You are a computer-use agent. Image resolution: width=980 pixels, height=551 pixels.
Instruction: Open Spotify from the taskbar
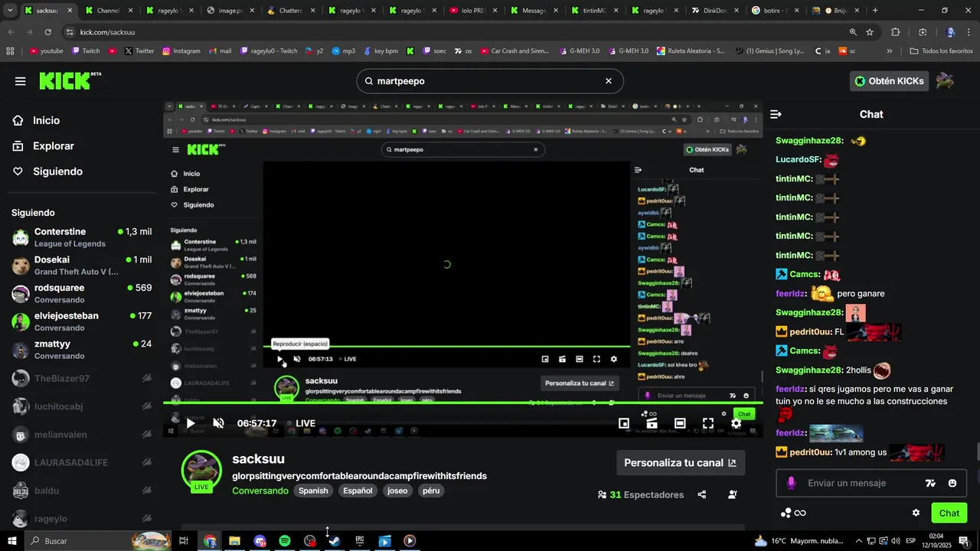pos(285,541)
